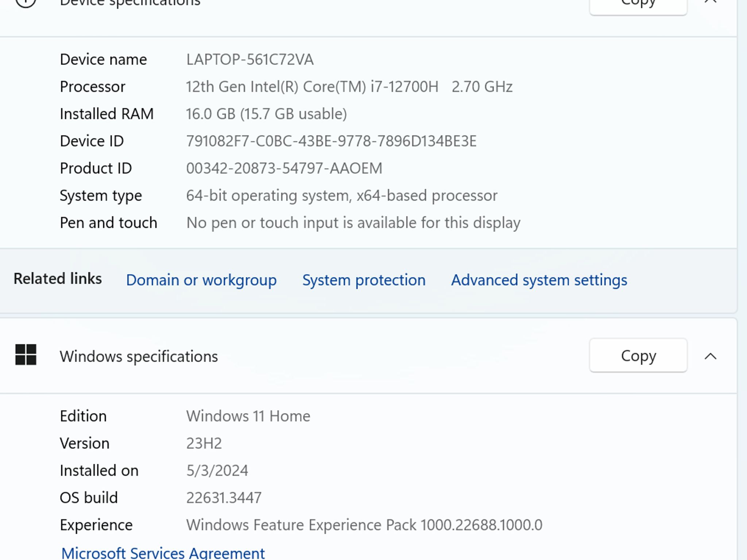Select the Product ID 00342-20873-54797-AAOEM
The image size is (747, 560).
[x=284, y=168]
